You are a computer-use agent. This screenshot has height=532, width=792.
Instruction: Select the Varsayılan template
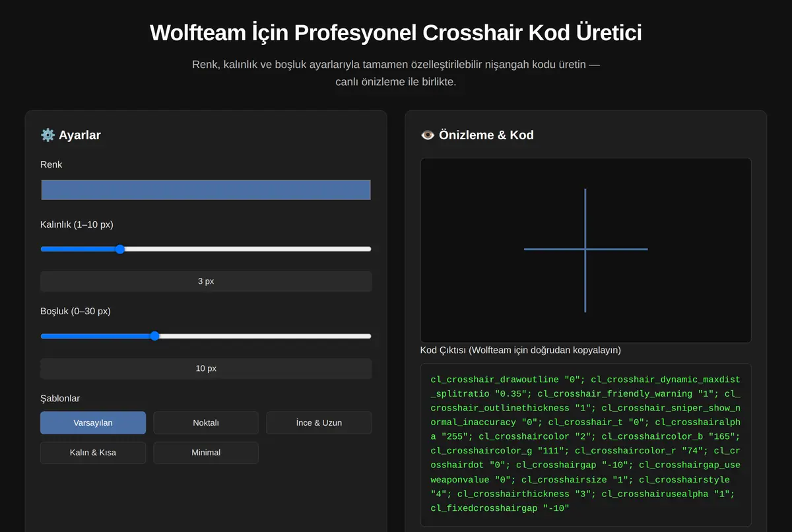coord(93,422)
